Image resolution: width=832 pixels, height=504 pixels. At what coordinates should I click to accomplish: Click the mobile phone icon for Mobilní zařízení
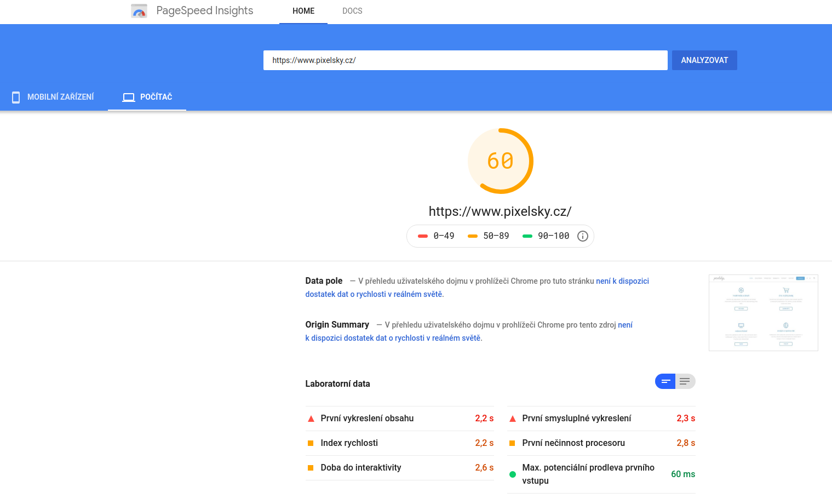click(x=16, y=97)
